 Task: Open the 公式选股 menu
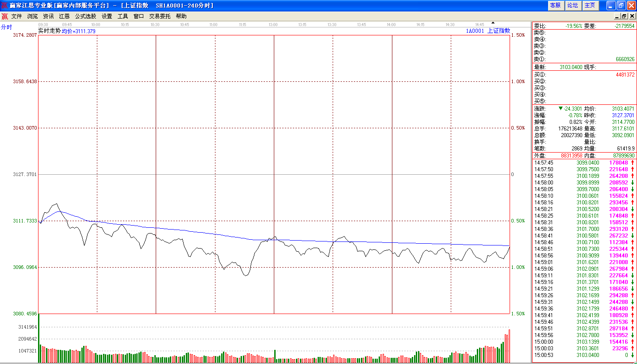(x=85, y=16)
